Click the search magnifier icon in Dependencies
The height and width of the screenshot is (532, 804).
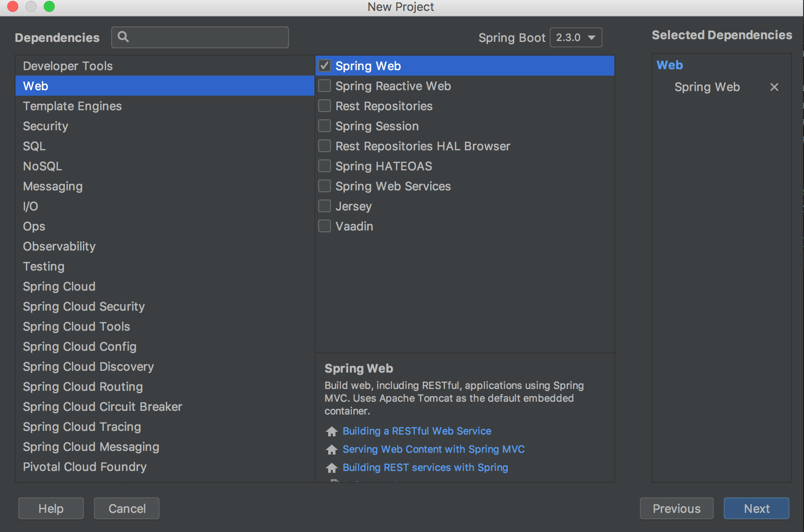pos(123,37)
